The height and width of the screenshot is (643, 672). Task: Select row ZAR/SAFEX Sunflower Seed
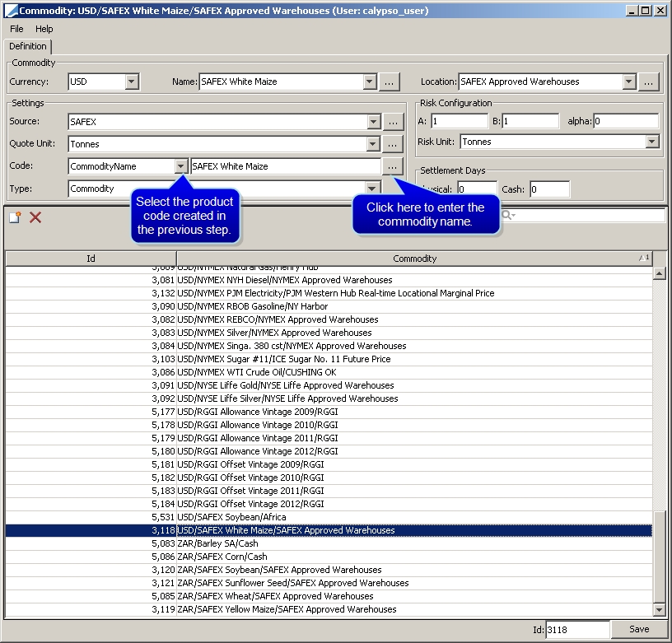[x=329, y=583]
